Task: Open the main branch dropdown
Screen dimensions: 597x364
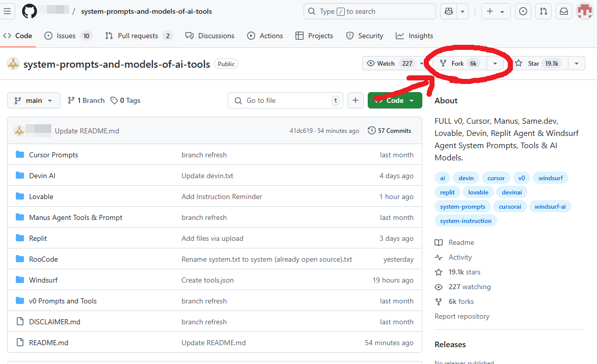Action: pos(34,100)
